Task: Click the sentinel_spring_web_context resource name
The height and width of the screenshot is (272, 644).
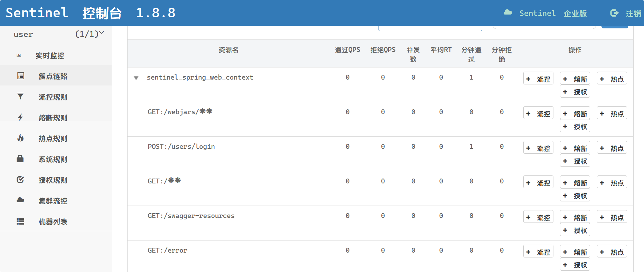Action: [x=200, y=78]
